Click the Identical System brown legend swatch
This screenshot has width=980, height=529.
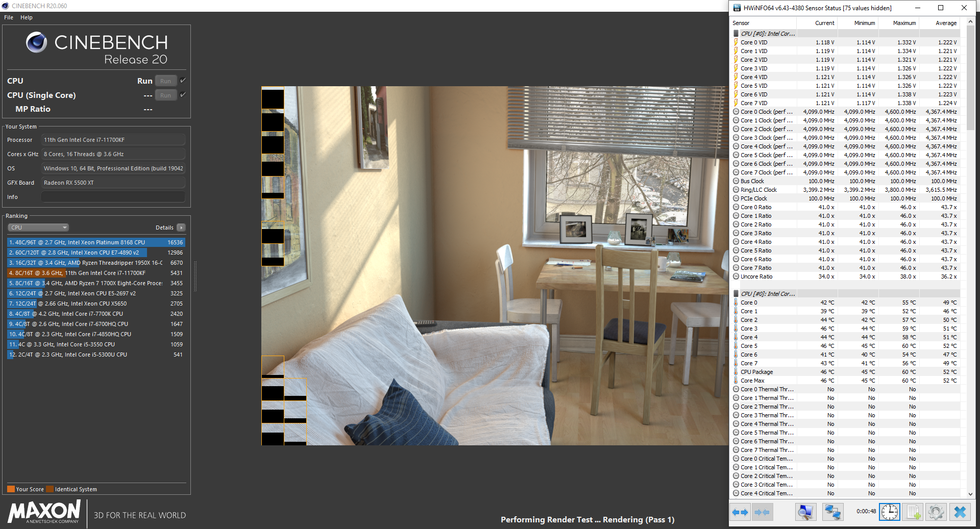(50, 489)
